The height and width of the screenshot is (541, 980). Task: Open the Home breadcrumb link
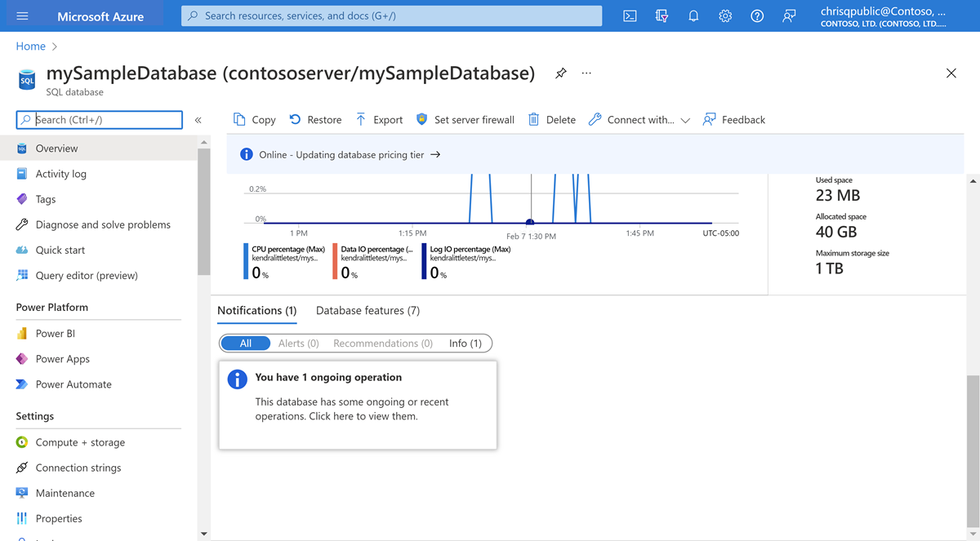pyautogui.click(x=31, y=47)
